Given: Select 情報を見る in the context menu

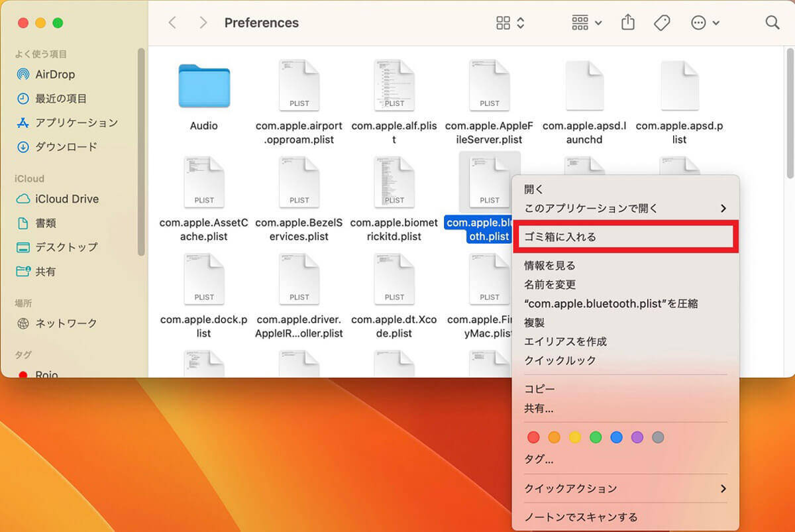Looking at the screenshot, I should click(x=550, y=266).
